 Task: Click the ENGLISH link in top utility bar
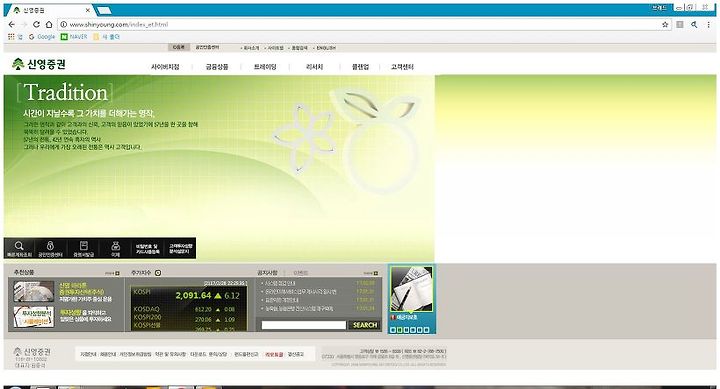pos(326,48)
